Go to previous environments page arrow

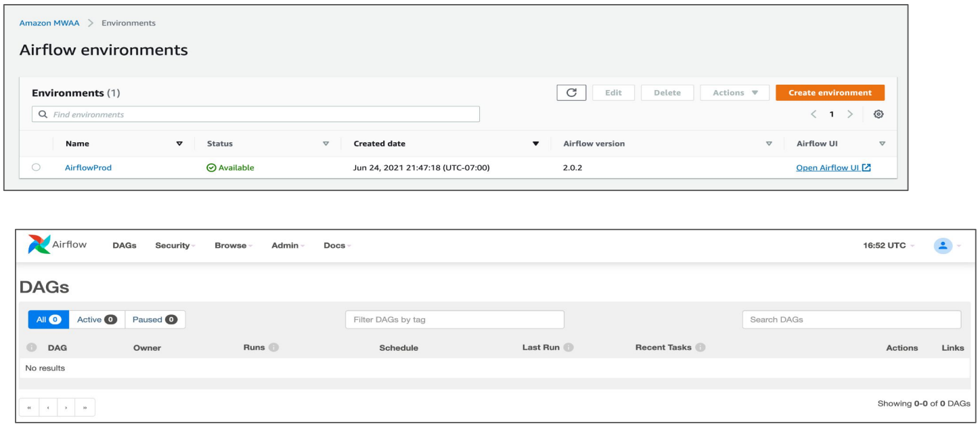click(x=814, y=114)
